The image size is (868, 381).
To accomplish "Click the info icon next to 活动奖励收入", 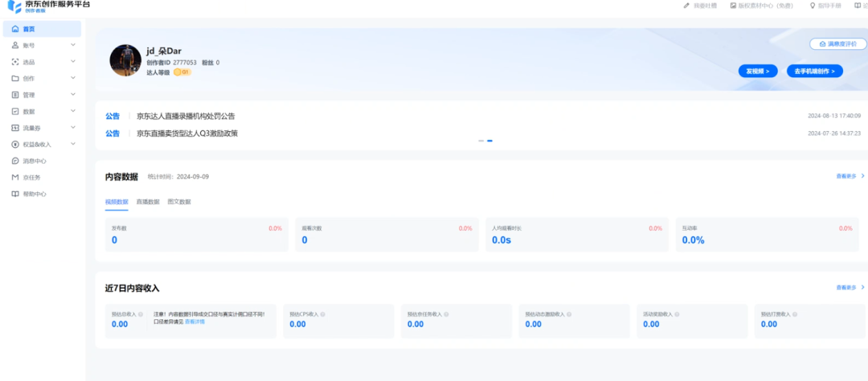I will coord(677,314).
